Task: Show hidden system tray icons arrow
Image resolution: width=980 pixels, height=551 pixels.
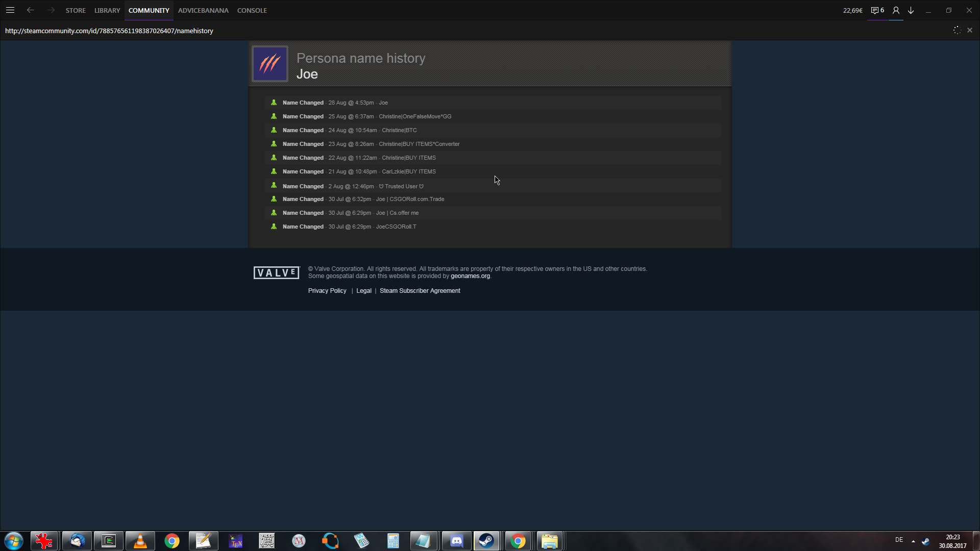Action: point(913,541)
